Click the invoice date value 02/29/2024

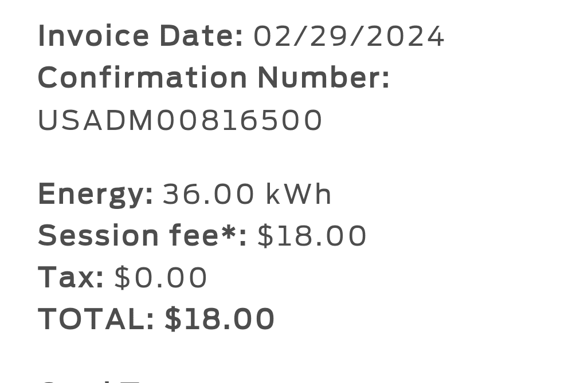click(349, 37)
